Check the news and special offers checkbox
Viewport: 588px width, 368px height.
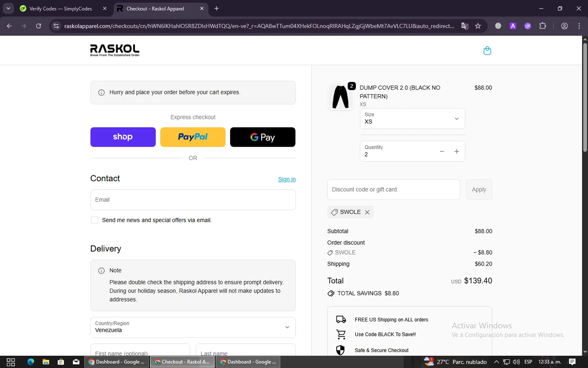click(94, 220)
